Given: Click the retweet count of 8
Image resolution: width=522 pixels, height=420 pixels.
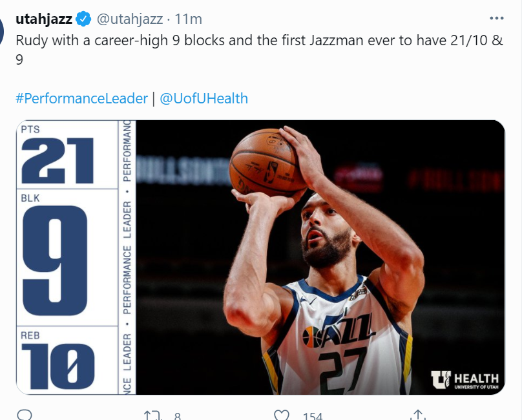Looking at the screenshot, I should 176,415.
